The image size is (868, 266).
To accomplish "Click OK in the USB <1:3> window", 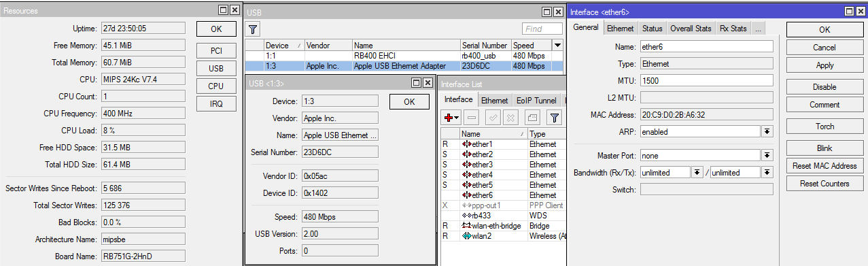I will tap(409, 101).
